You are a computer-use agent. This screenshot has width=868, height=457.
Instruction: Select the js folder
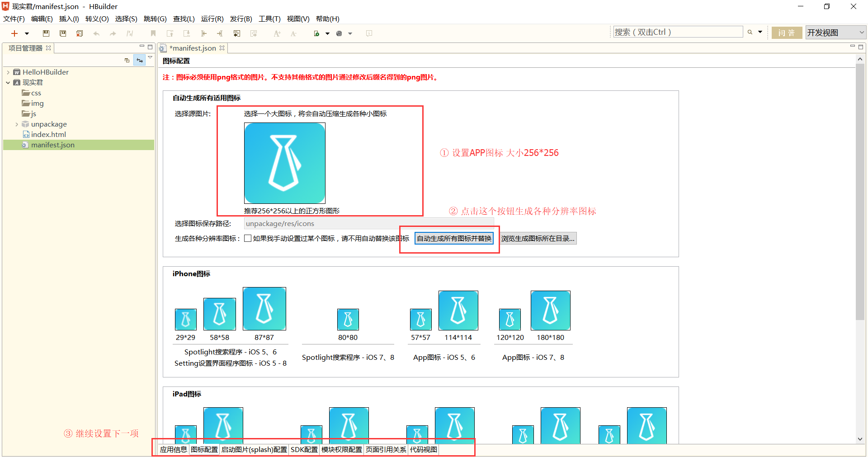(x=29, y=114)
